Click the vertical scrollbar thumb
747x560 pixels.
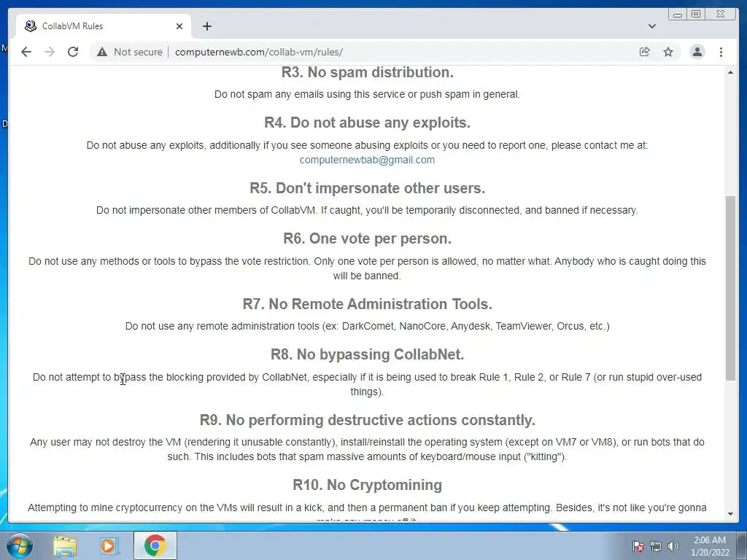(x=730, y=288)
